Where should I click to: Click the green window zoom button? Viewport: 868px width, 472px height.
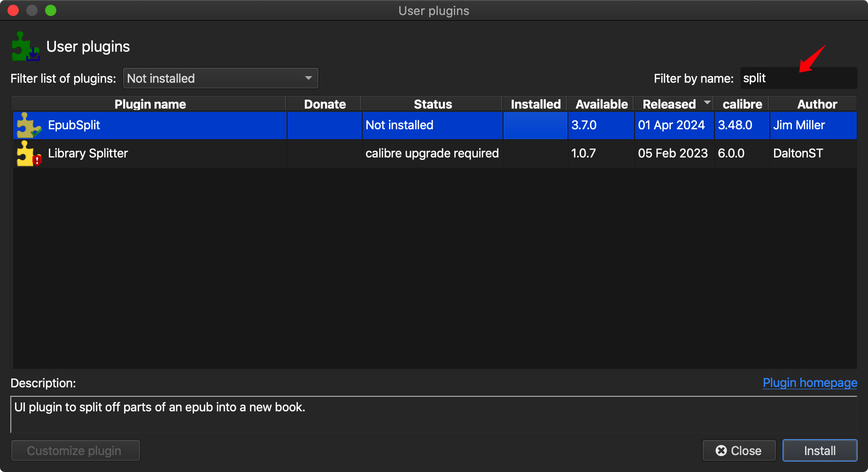51,10
